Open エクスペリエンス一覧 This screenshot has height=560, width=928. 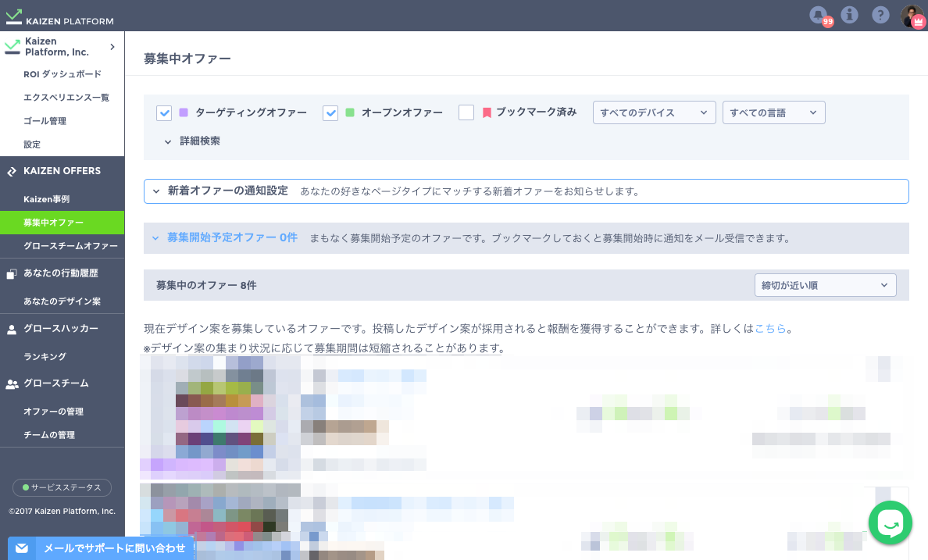point(66,97)
